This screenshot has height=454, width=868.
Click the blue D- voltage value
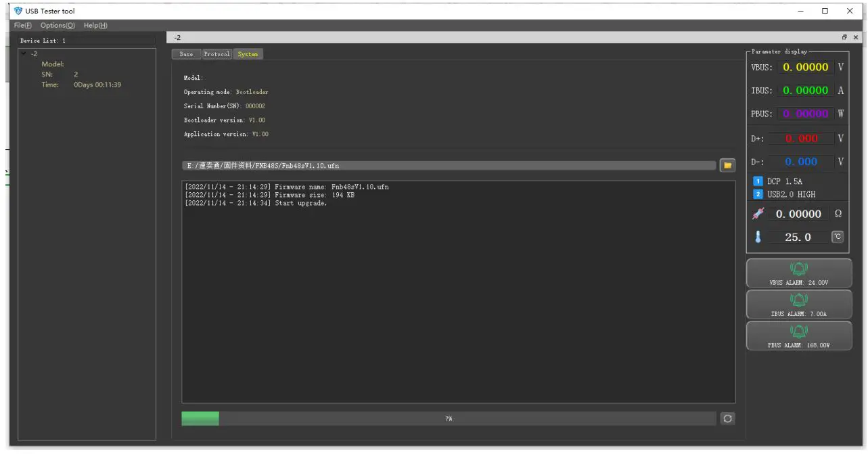[x=801, y=162]
